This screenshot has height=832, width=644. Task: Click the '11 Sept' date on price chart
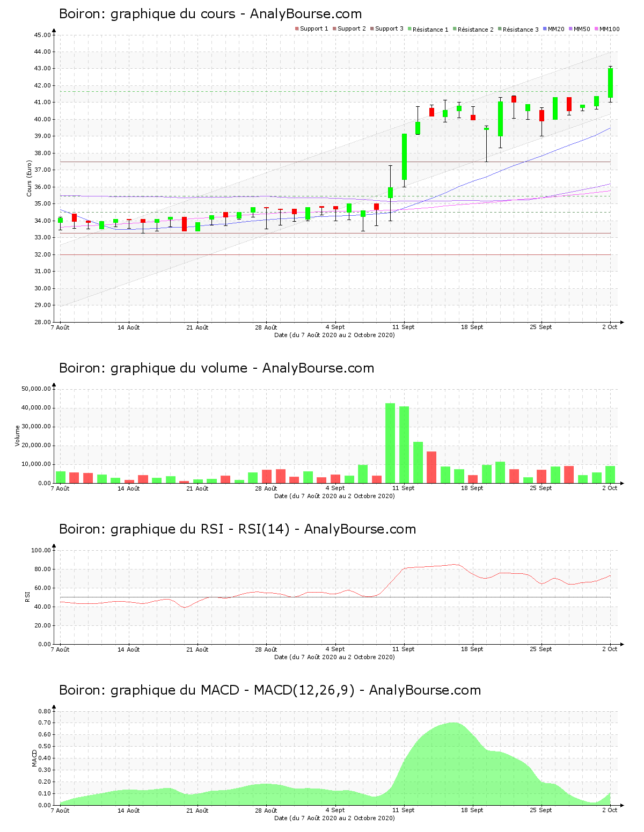pyautogui.click(x=404, y=327)
